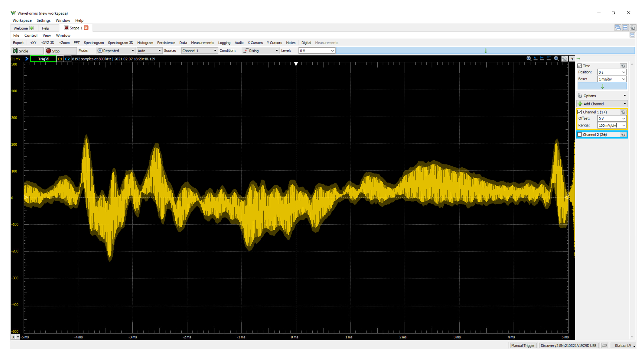Click the blue trigger position slider bar

(485, 51)
